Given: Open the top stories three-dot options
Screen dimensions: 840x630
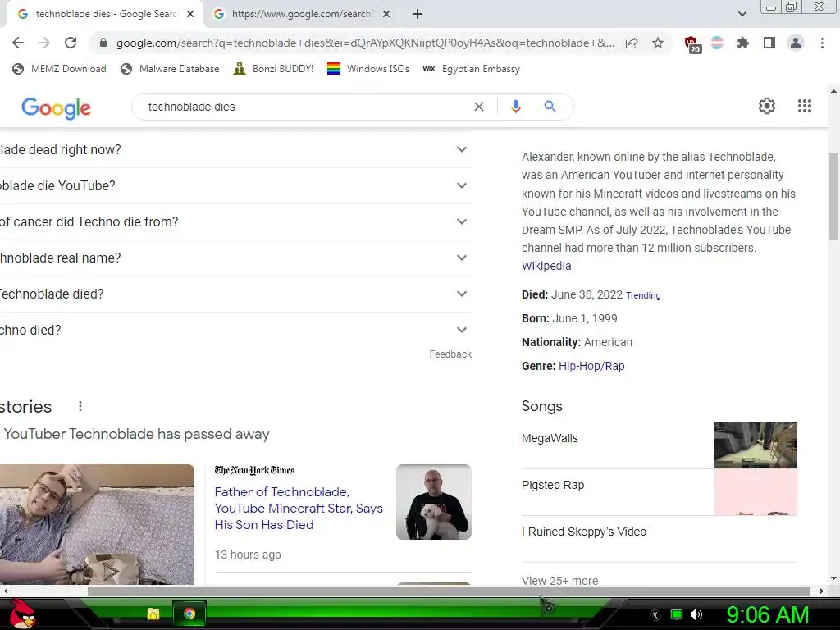Looking at the screenshot, I should [80, 406].
